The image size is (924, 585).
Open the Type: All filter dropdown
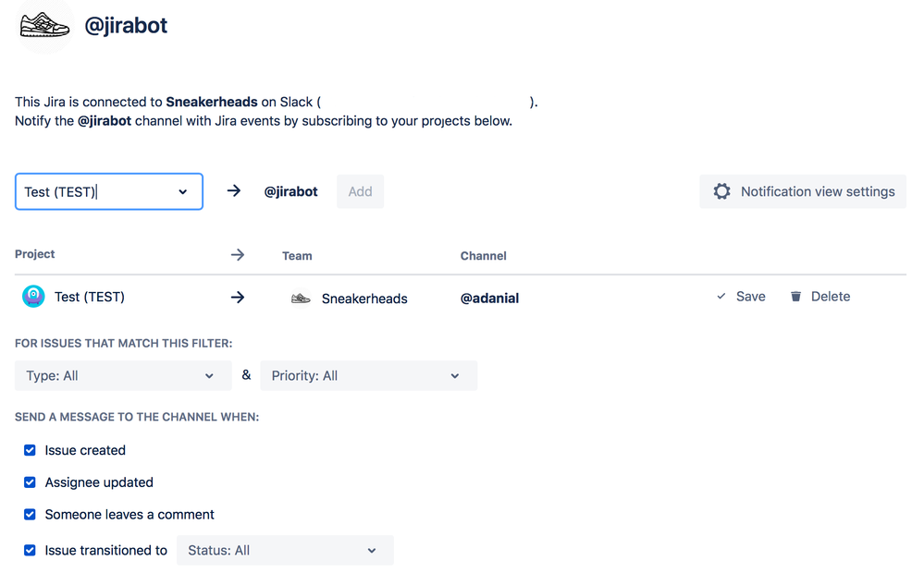click(x=123, y=375)
